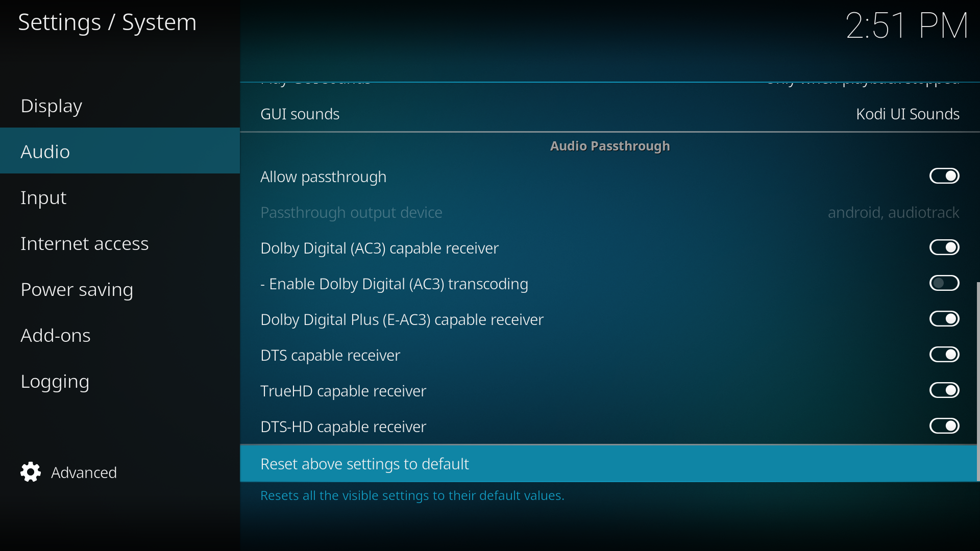Select the Audio category
The height and width of the screenshot is (551, 980).
[120, 151]
